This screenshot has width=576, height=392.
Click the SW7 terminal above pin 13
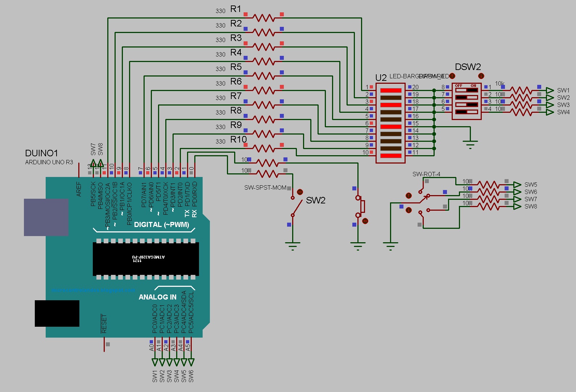click(x=93, y=163)
